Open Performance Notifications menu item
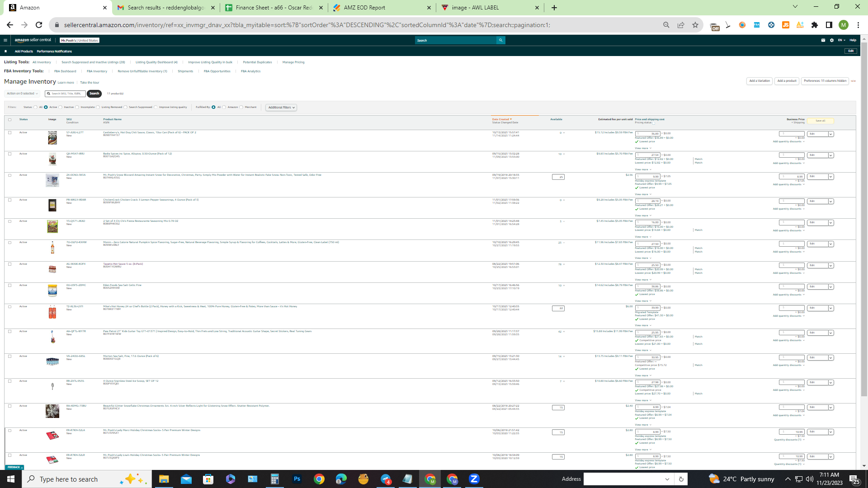Screen dimensions: 868x488 (x=54, y=52)
